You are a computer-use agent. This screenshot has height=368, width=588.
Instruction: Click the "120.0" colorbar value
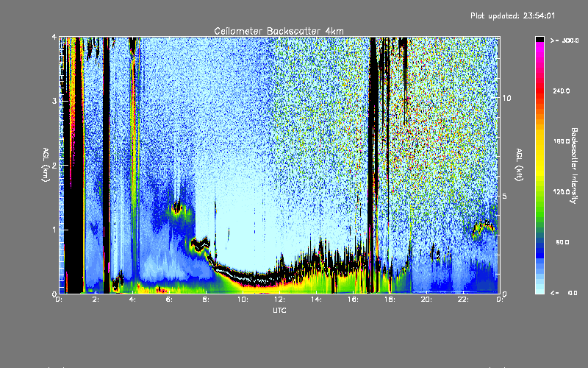(562, 192)
